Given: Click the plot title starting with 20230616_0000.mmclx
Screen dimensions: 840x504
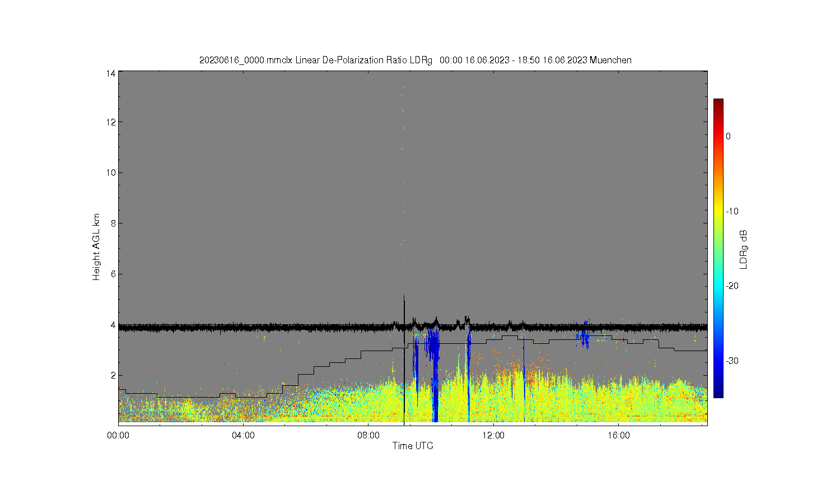Looking at the screenshot, I should coord(416,60).
